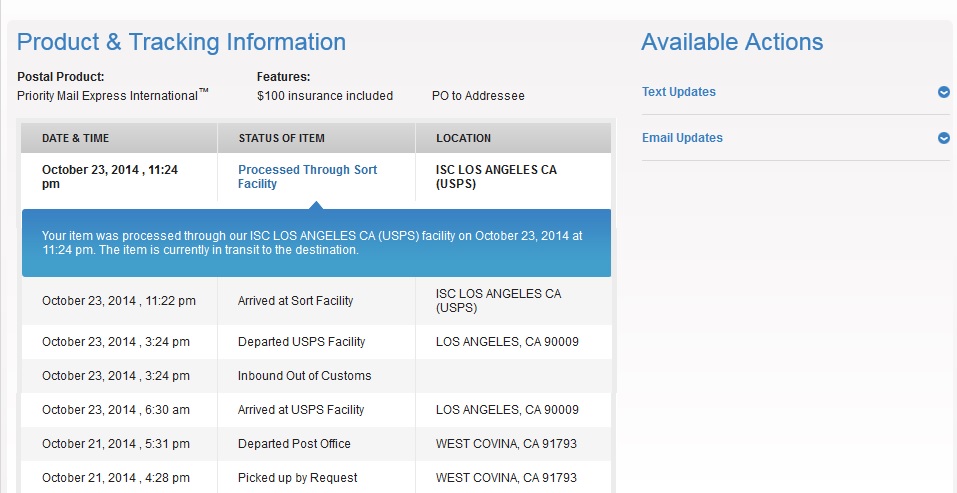Select the Arrived at Sort Facility status
The image size is (957, 493).
[295, 301]
